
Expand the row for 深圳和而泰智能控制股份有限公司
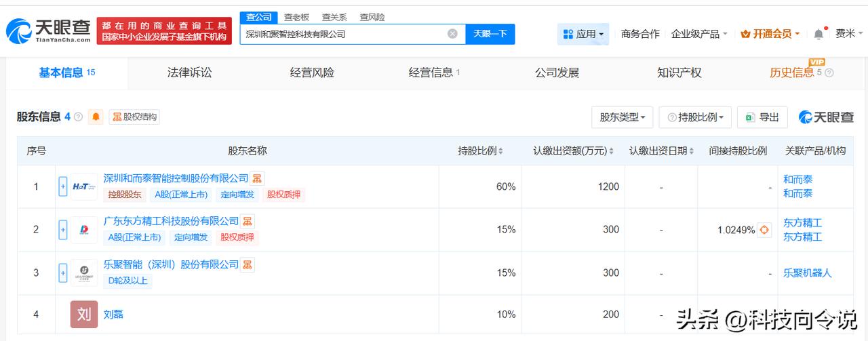click(x=63, y=186)
